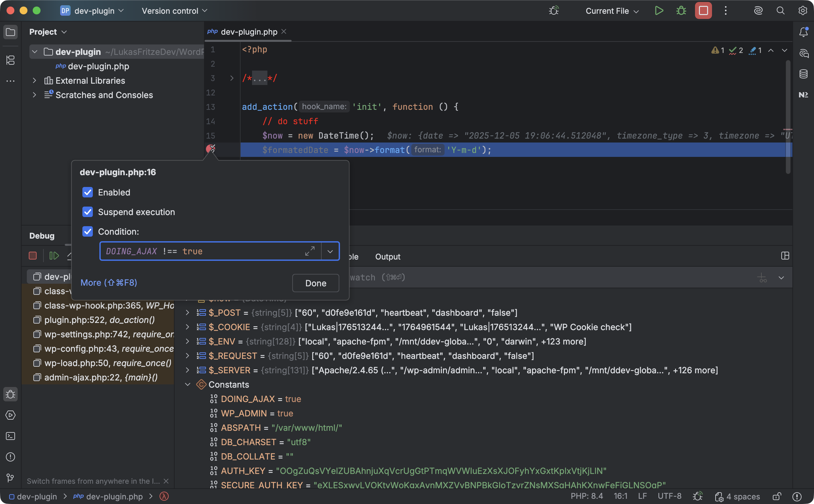The image size is (814, 504).
Task: Switch to the Output tab
Action: point(387,257)
